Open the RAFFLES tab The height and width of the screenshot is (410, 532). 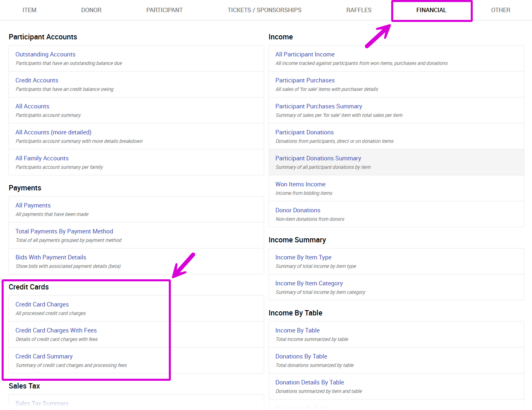coord(359,10)
